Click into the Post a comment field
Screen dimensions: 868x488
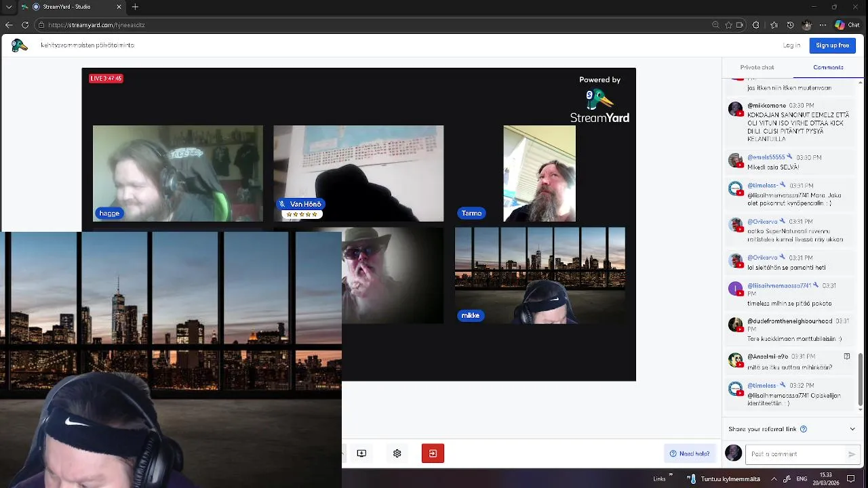tap(803, 454)
